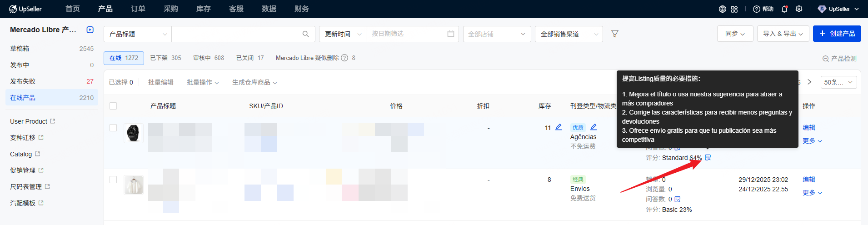Switch to the 已下架 tab
The height and width of the screenshot is (225, 868).
point(165,58)
